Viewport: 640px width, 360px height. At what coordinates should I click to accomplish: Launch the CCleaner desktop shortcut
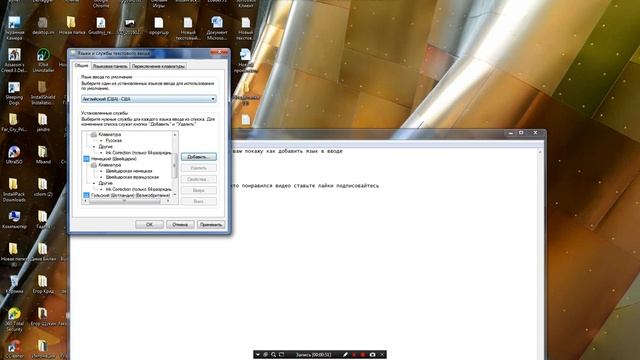(14, 349)
